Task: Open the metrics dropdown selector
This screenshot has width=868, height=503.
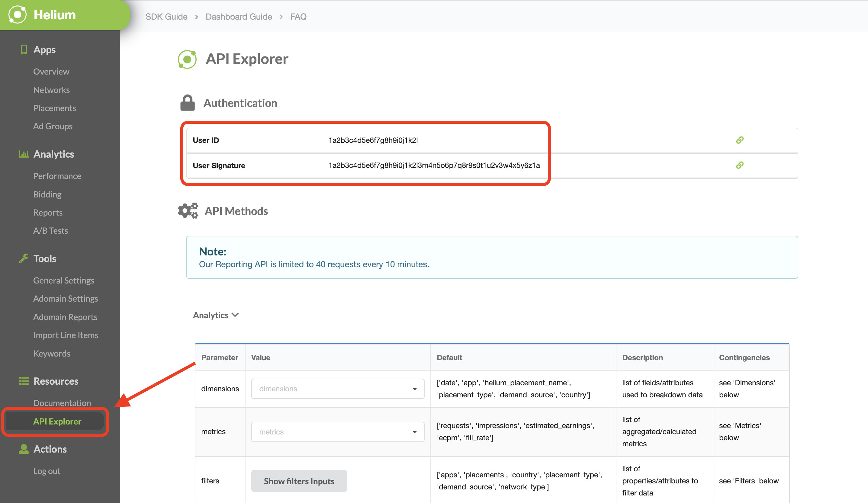Action: pos(337,431)
